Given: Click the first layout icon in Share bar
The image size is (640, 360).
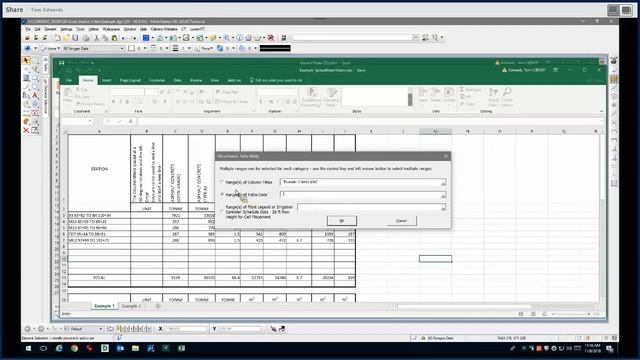Looking at the screenshot, I should click(x=613, y=10).
